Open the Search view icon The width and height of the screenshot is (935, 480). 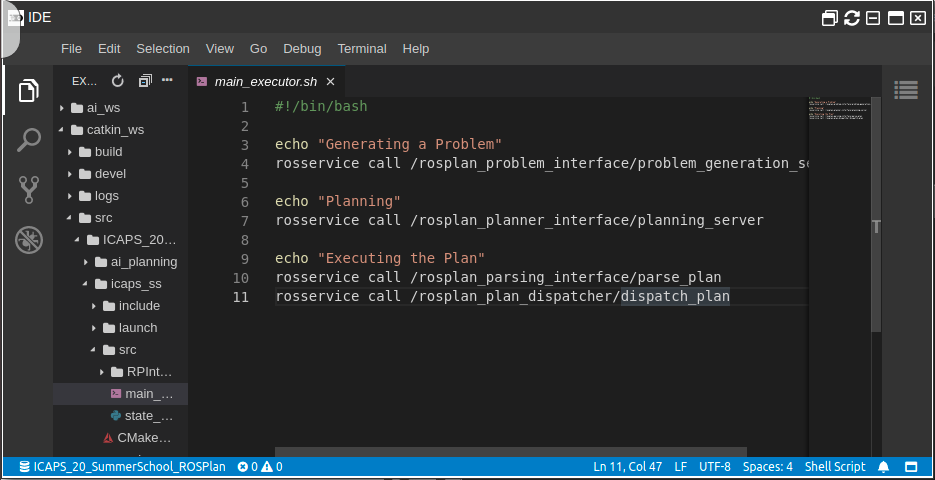tap(28, 140)
